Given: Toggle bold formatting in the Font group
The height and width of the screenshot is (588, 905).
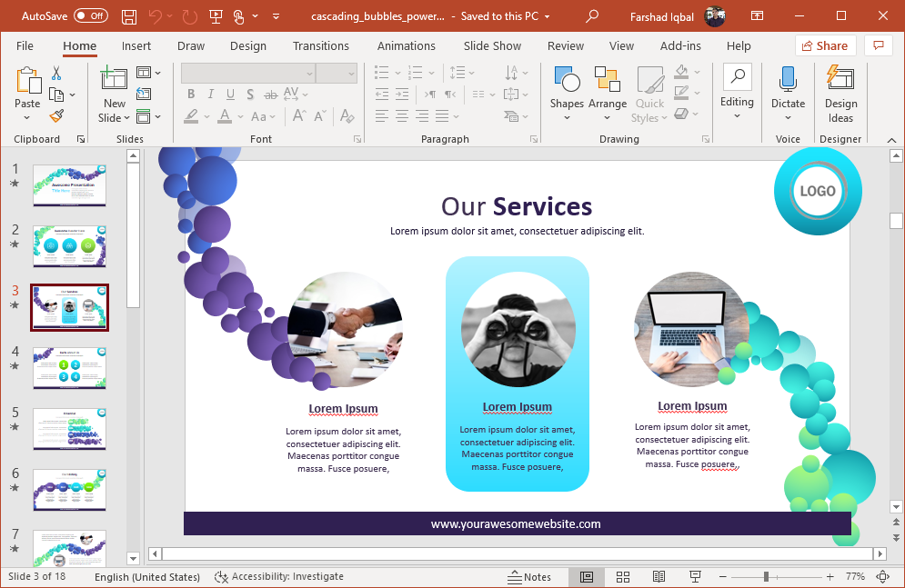Looking at the screenshot, I should [x=191, y=94].
